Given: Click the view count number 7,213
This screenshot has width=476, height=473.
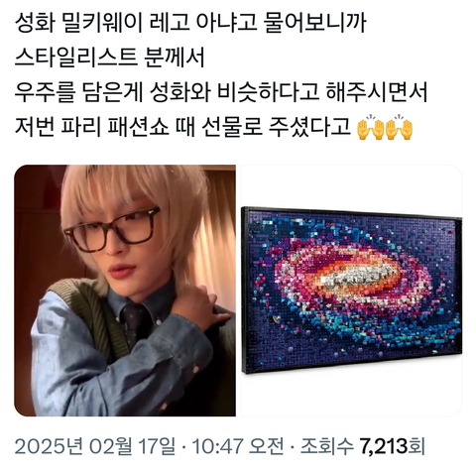Looking at the screenshot, I should [x=384, y=446].
